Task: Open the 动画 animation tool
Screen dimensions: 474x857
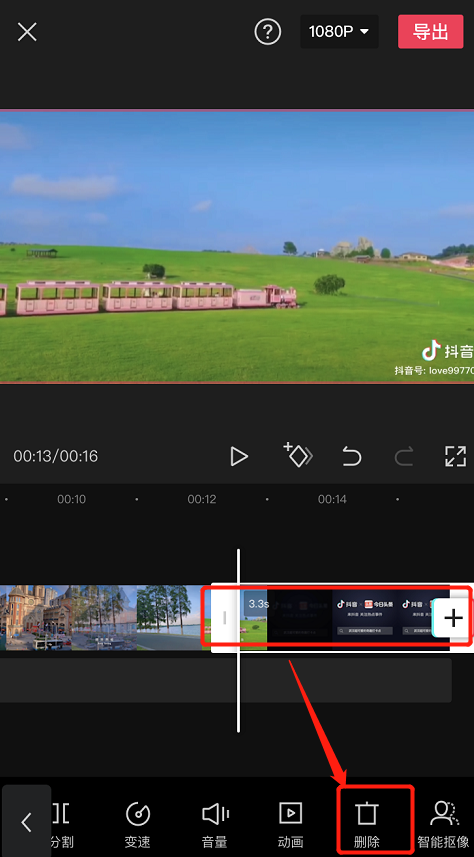Action: coord(290,825)
